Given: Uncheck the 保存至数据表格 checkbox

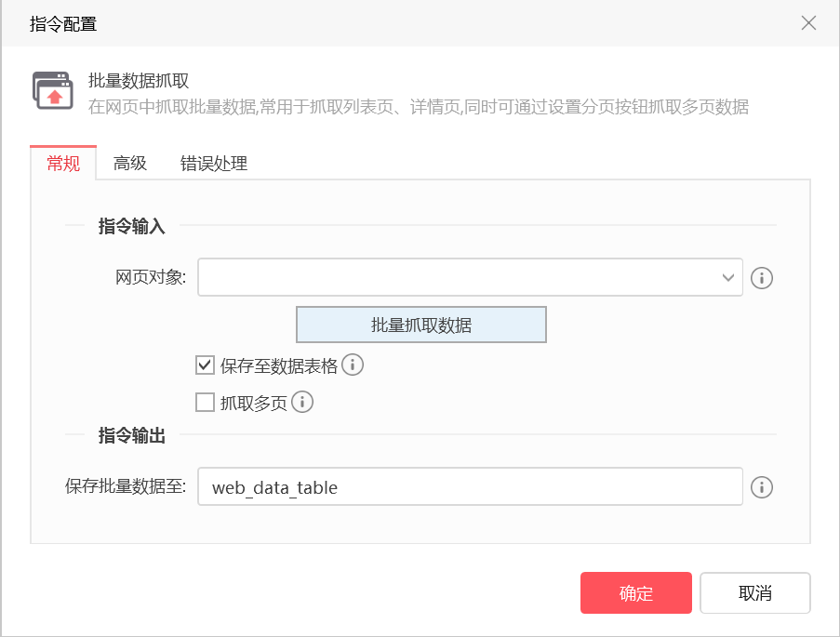Looking at the screenshot, I should click(x=205, y=365).
